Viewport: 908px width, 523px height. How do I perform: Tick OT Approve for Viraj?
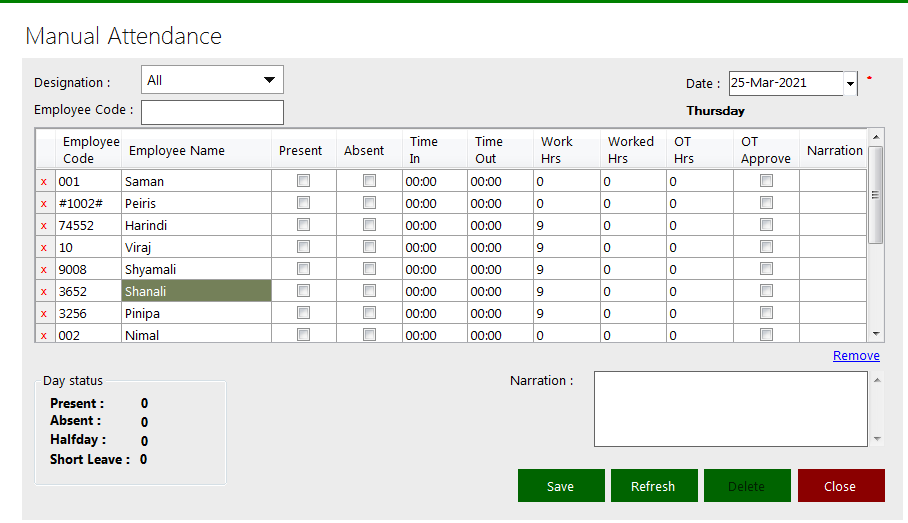766,247
